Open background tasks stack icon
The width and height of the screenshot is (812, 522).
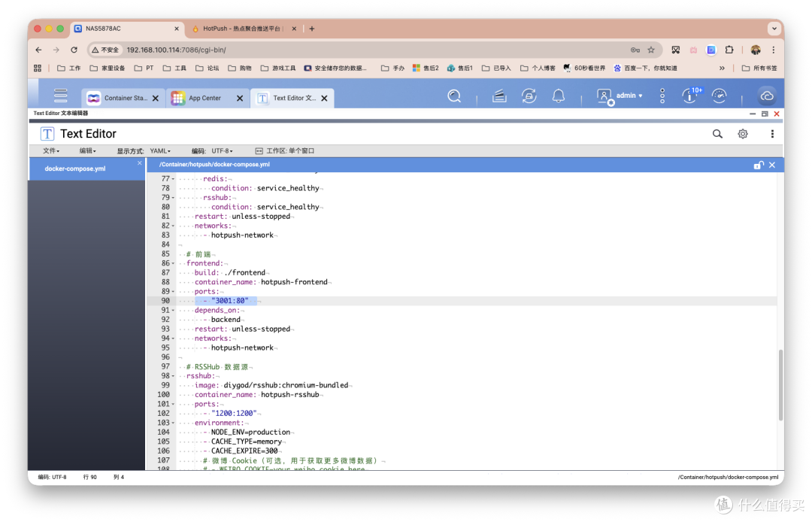click(499, 96)
